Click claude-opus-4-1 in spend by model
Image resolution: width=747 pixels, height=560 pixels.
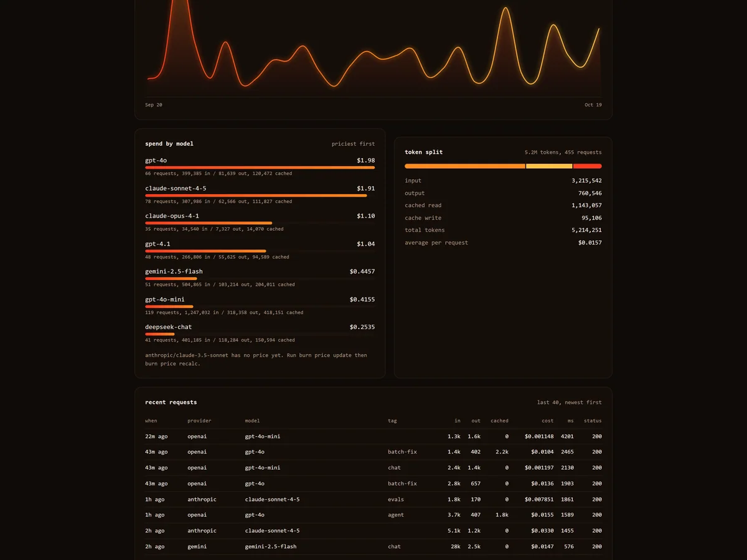pyautogui.click(x=172, y=216)
